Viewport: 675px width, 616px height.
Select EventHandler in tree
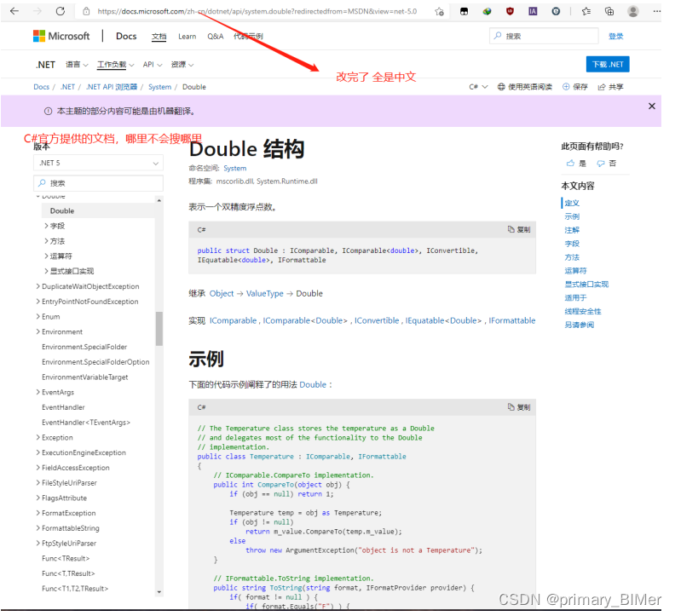[63, 406]
